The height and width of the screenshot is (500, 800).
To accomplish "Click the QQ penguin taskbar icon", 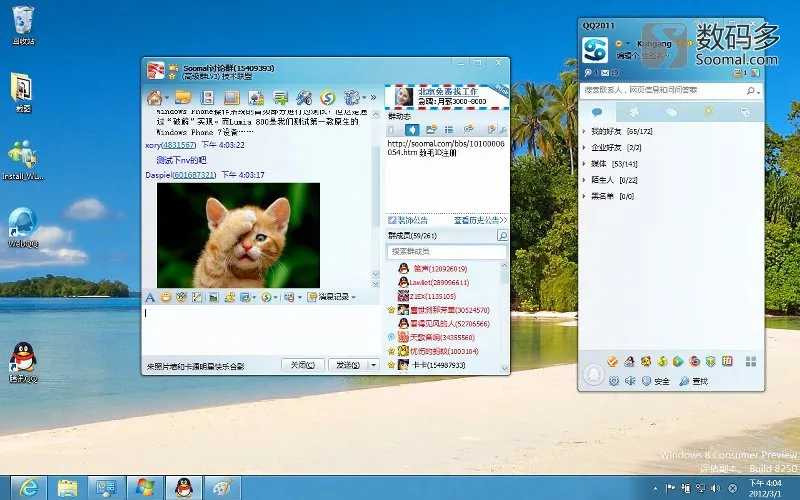I will [184, 488].
